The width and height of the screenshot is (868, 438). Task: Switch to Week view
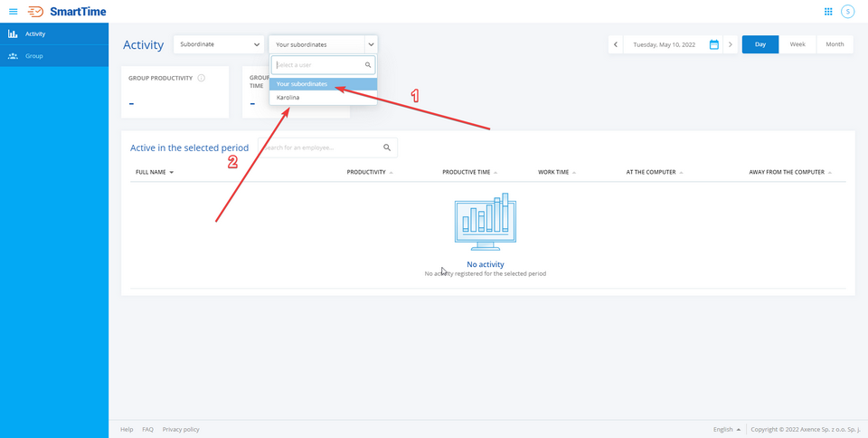click(x=797, y=44)
